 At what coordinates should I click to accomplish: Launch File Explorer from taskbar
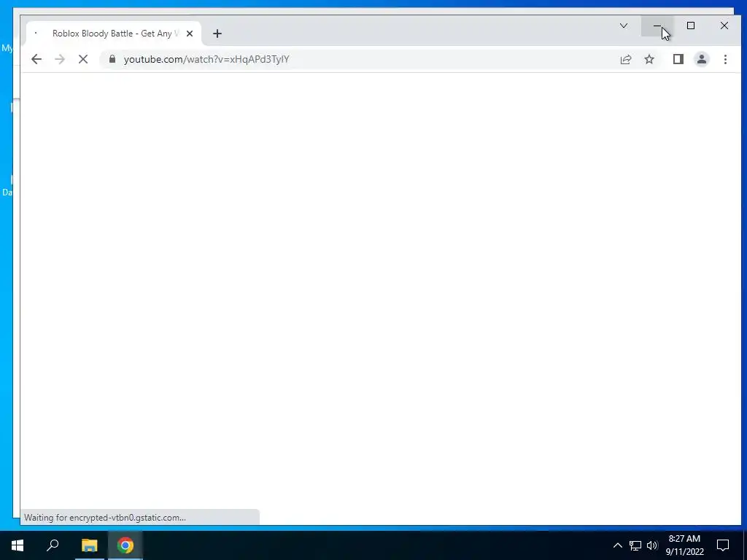(x=89, y=545)
